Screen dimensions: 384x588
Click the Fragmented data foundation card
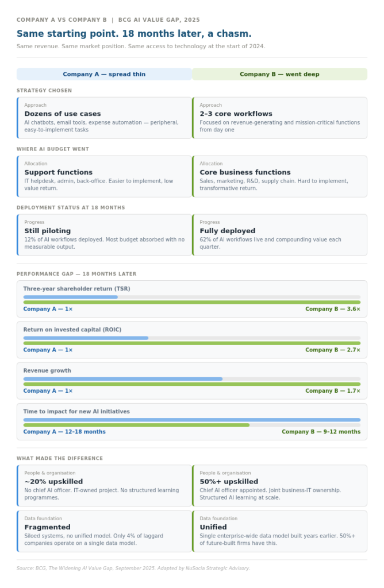104,531
